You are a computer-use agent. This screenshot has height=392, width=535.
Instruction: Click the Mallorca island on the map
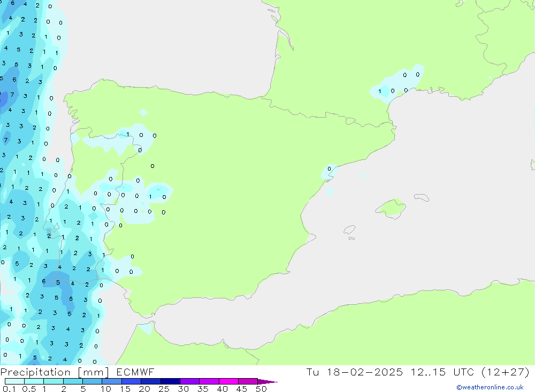[391, 208]
